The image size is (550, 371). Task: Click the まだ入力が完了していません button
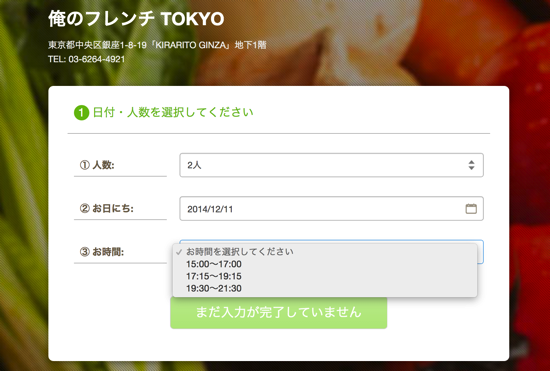(279, 312)
